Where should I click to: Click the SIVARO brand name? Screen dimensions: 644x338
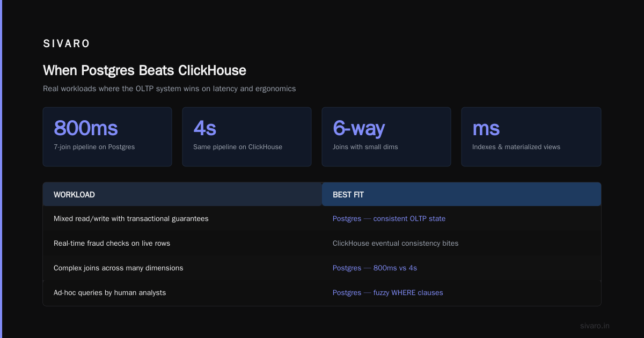pyautogui.click(x=67, y=44)
